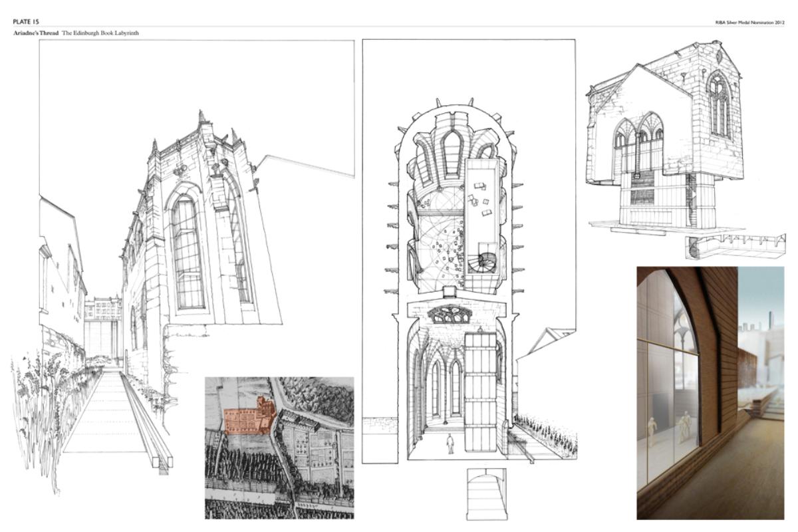Click the tall book tower in lower section
Viewport: 798px width, 532px height.
(x=480, y=392)
